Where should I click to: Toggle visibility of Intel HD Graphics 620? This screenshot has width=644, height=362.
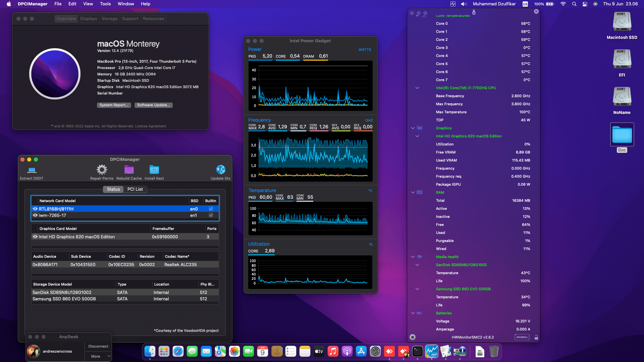(35, 236)
